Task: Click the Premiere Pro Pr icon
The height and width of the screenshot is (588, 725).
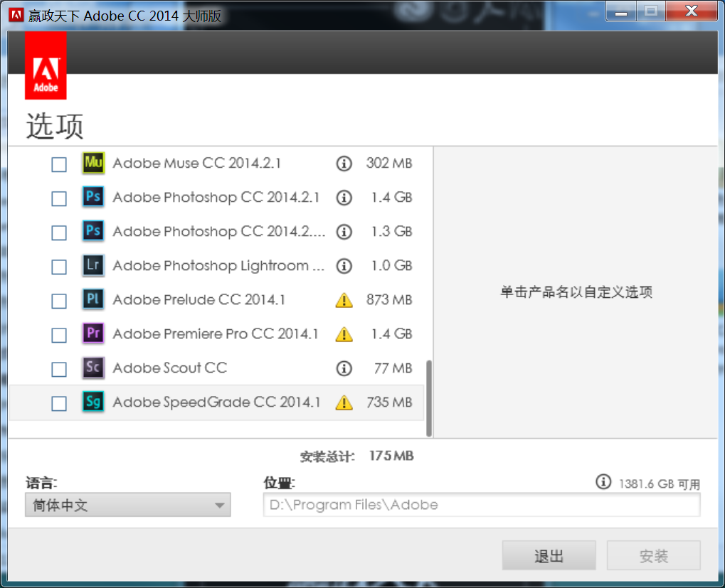Action: 93,333
